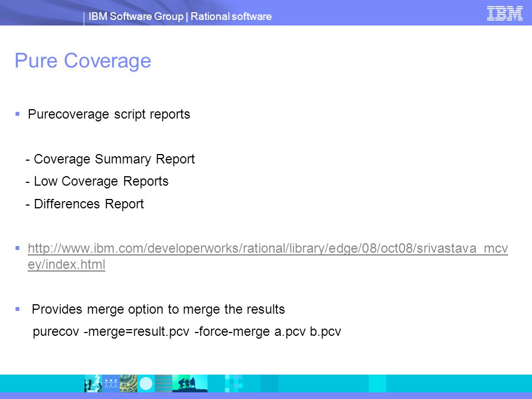Click the '- Coverage Summary Report' line

(x=110, y=159)
